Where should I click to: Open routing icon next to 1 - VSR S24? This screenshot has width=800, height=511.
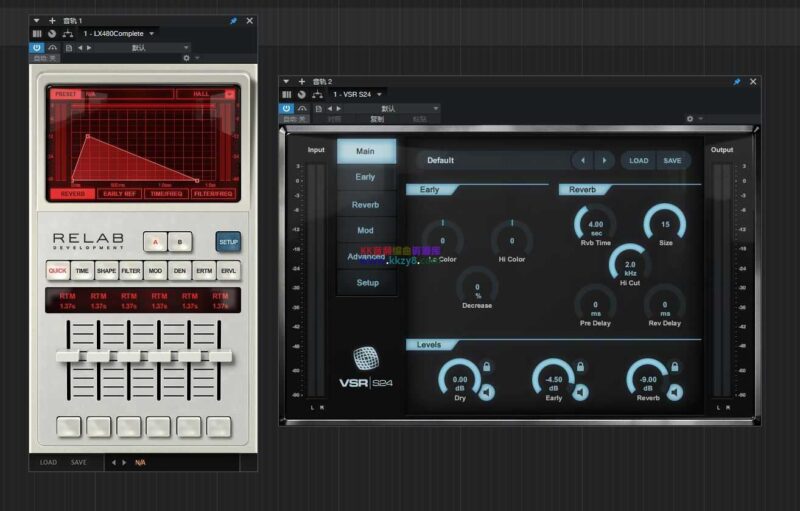coord(317,94)
